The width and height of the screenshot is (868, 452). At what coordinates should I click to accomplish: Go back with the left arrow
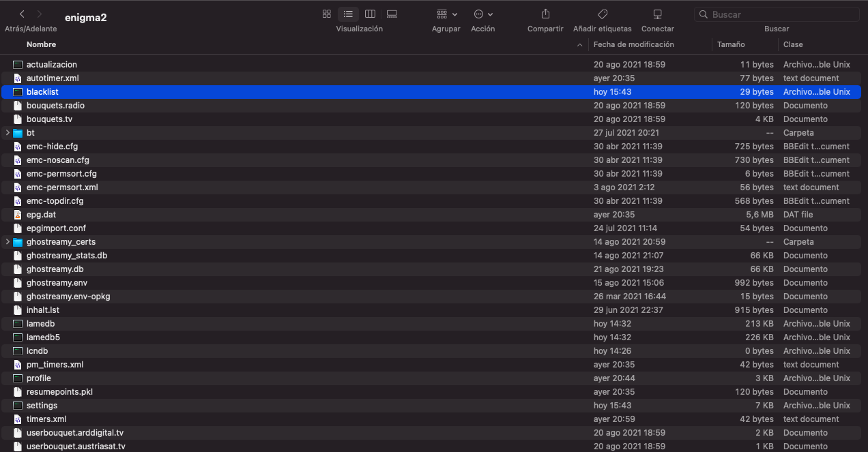coord(22,14)
